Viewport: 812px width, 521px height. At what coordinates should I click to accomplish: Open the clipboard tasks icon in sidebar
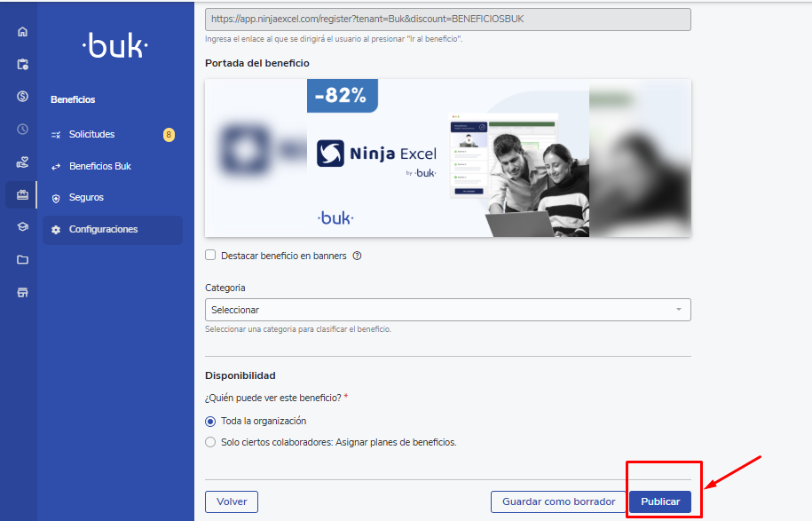coord(22,64)
